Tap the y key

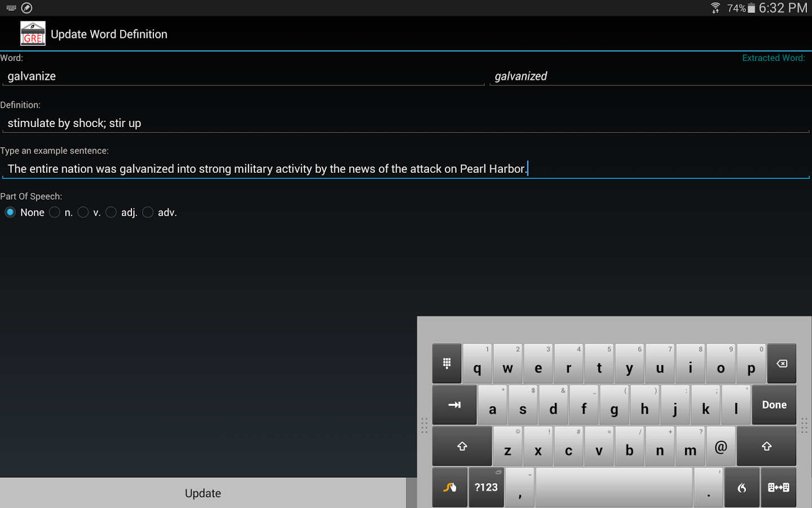629,364
